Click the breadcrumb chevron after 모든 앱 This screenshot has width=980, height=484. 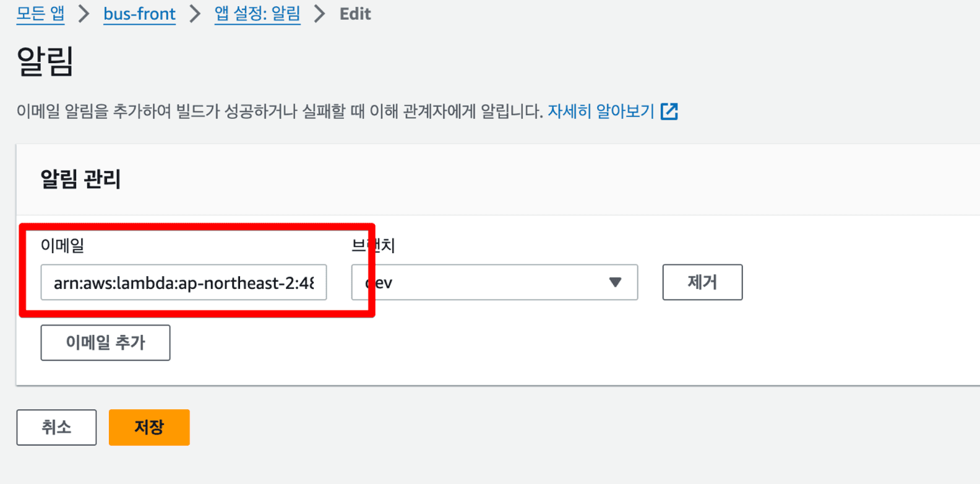pyautogui.click(x=84, y=14)
